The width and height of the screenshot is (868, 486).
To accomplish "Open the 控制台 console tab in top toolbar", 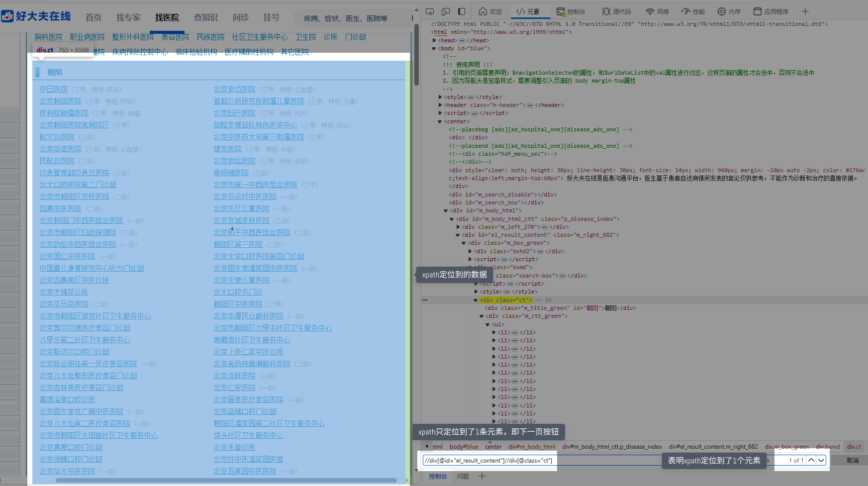I will (571, 11).
